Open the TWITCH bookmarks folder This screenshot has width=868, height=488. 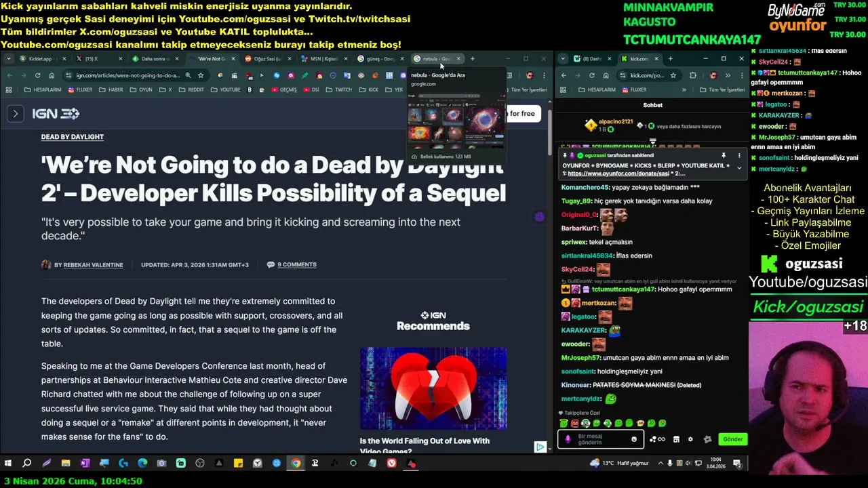click(338, 89)
